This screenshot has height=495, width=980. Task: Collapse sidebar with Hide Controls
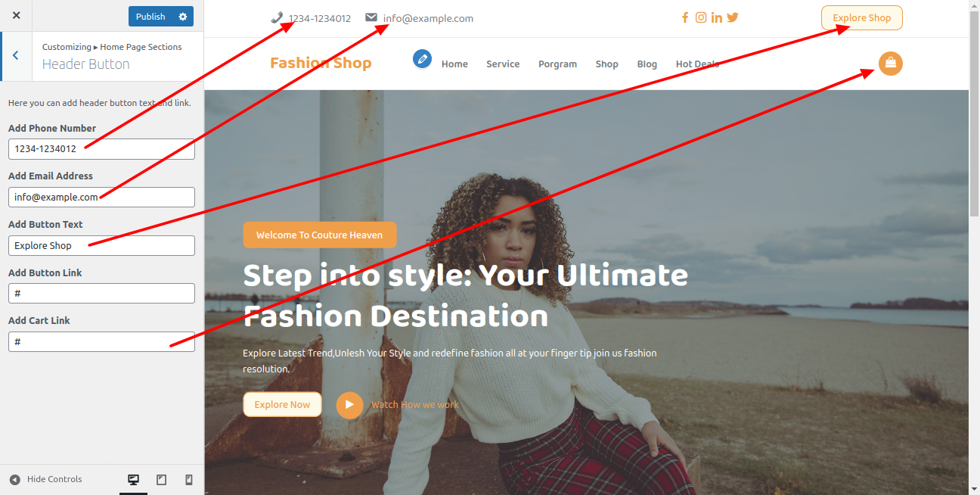[46, 479]
